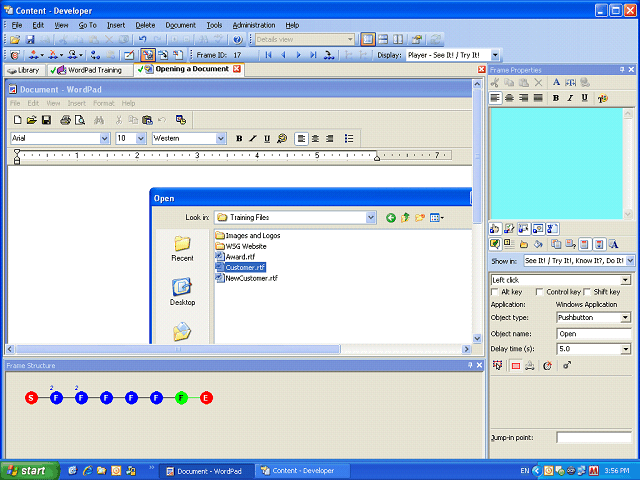The image size is (640, 480).
Task: Open the Administration menu
Action: click(254, 25)
